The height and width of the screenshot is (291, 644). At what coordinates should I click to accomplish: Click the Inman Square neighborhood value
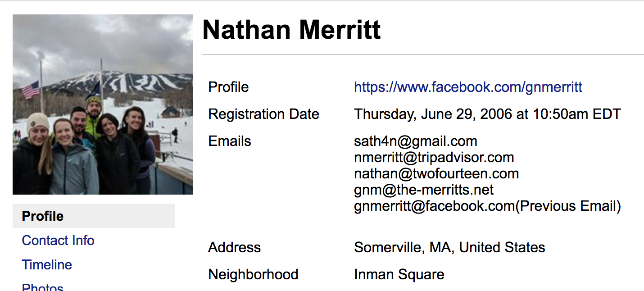tap(399, 274)
